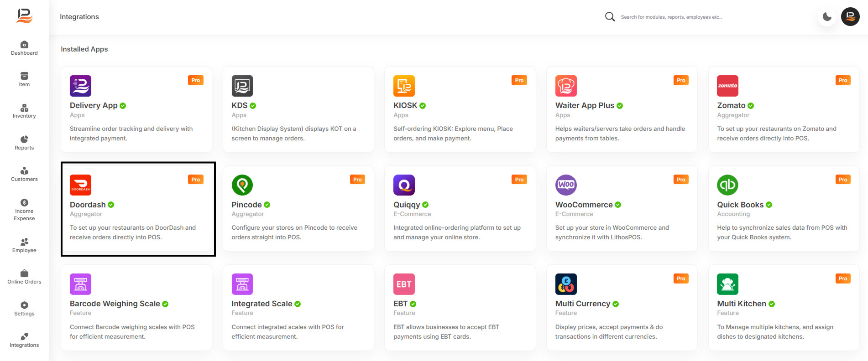Click Help to synchronize sales data text

click(782, 232)
